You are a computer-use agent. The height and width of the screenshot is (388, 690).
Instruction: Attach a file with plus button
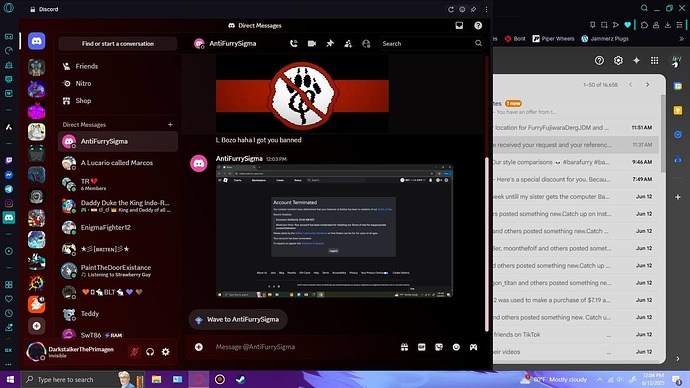(199, 347)
